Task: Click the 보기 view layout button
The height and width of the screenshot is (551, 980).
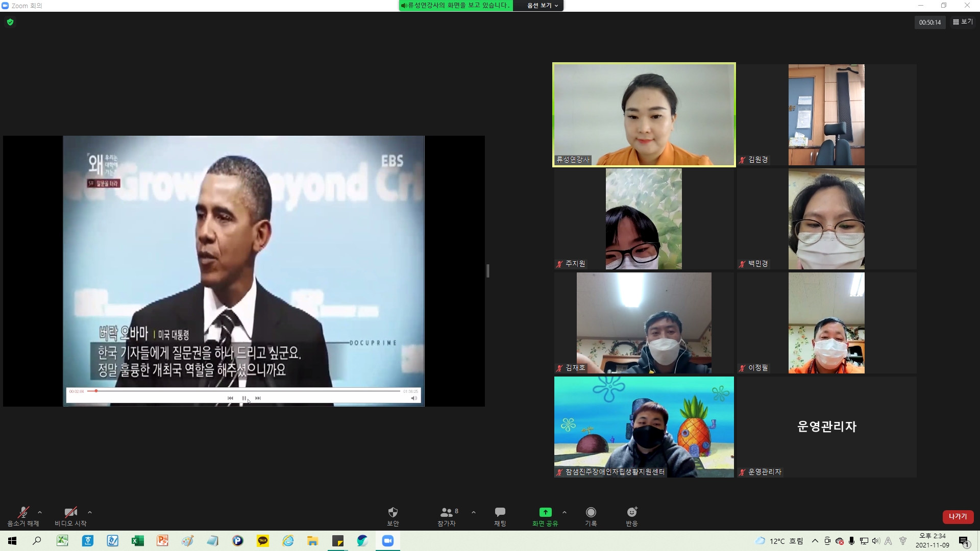Action: click(x=963, y=22)
